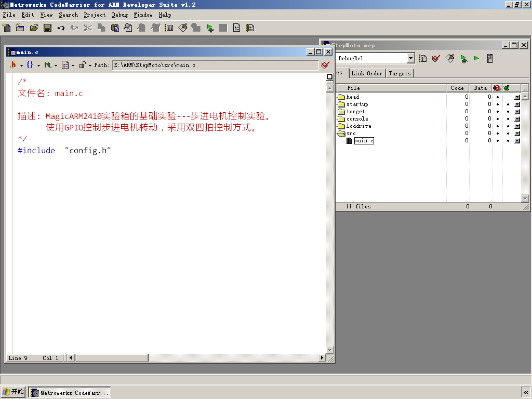Open the File menu
Image resolution: width=532 pixels, height=399 pixels.
(9, 15)
